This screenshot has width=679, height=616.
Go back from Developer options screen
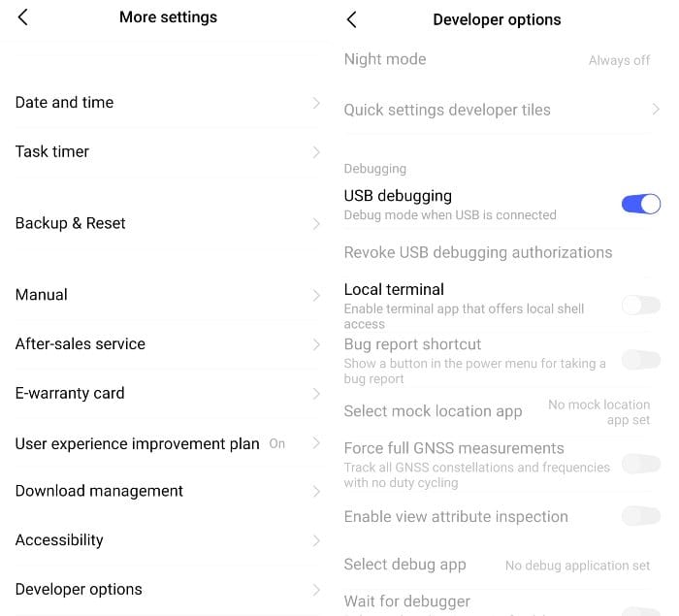pos(352,19)
